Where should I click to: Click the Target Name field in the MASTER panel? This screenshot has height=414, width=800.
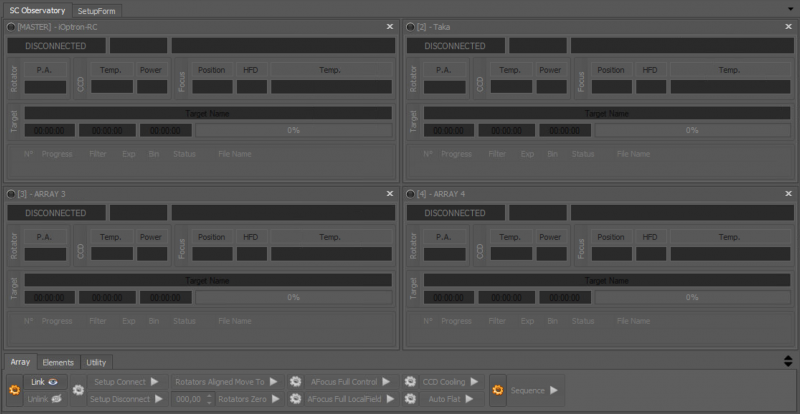click(x=208, y=113)
